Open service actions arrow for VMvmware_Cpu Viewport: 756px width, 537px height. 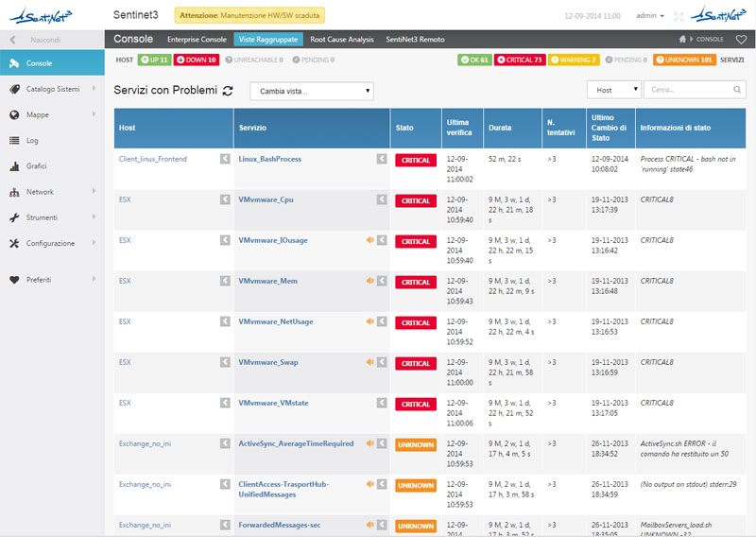(382, 199)
